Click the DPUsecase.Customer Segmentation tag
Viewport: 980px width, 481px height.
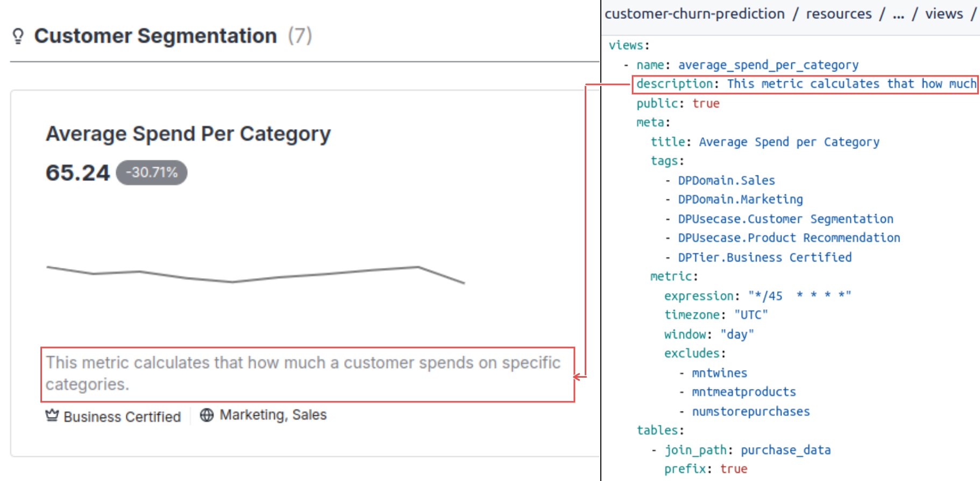pyautogui.click(x=785, y=219)
